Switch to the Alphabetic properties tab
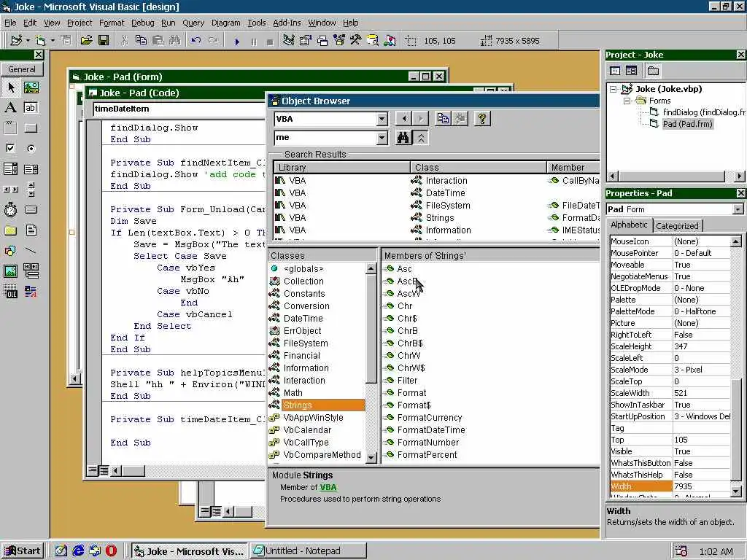This screenshot has height=560, width=747. tap(629, 225)
